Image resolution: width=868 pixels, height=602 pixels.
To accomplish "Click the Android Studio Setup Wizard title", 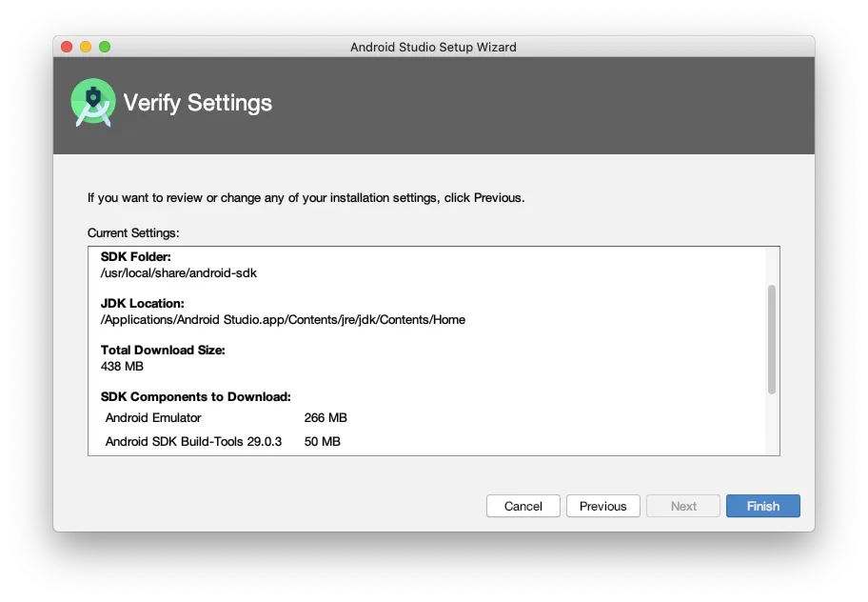I will click(x=433, y=47).
